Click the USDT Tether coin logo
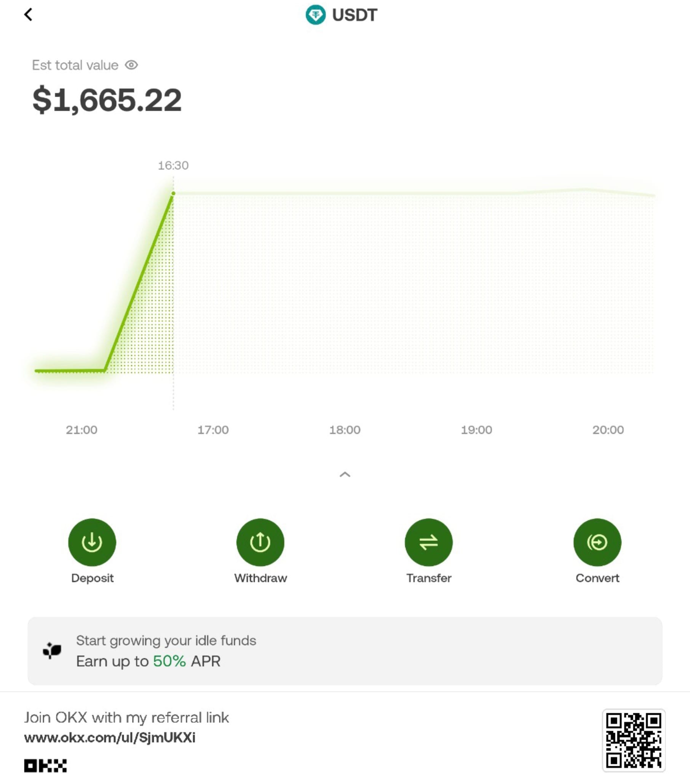The width and height of the screenshot is (690, 784). [x=315, y=15]
